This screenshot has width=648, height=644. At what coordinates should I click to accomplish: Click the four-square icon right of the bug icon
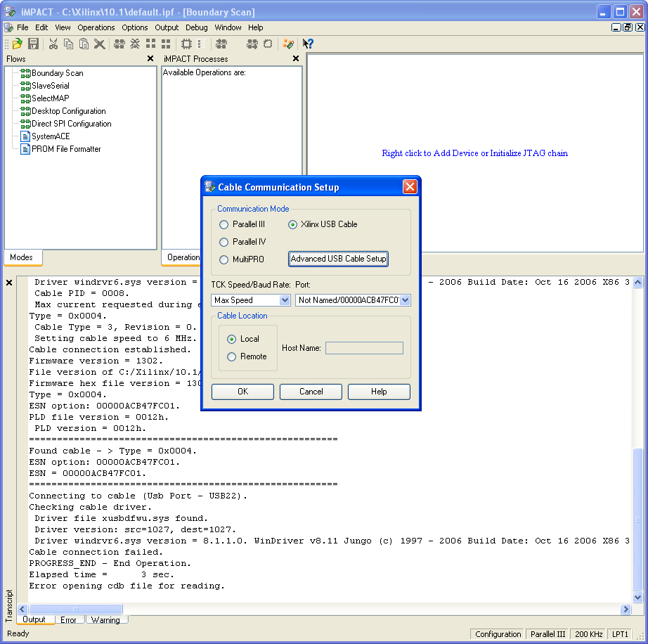[x=151, y=44]
